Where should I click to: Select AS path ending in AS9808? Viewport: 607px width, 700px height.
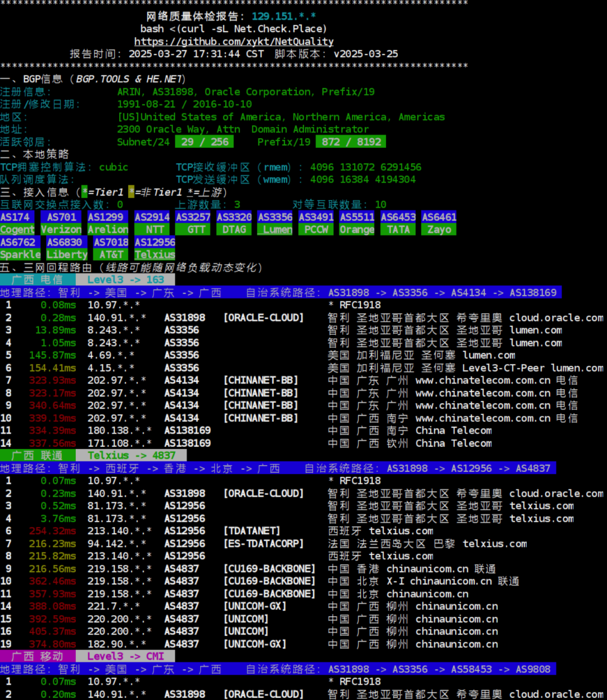click(440, 669)
